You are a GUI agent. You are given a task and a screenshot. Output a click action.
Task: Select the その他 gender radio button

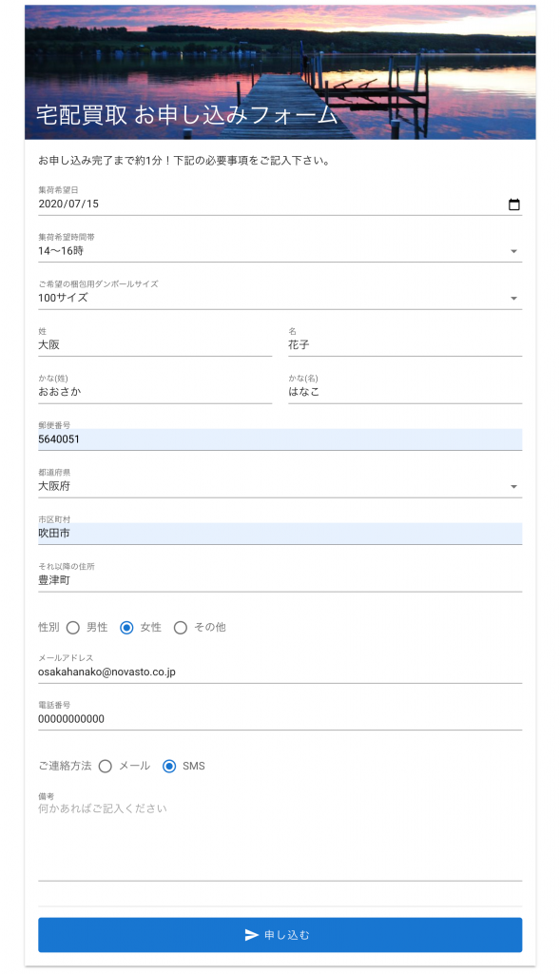(x=180, y=628)
